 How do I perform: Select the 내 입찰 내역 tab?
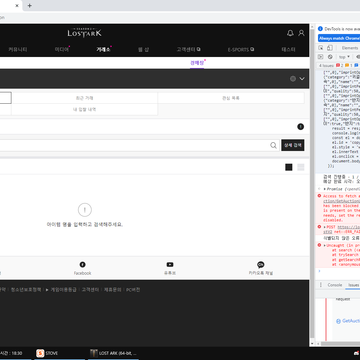click(84, 109)
